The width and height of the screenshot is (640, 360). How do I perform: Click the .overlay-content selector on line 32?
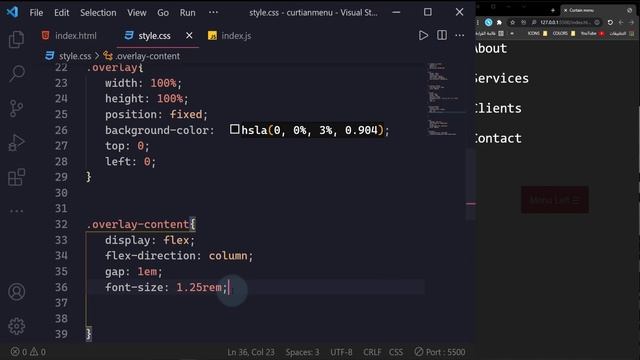click(x=138, y=224)
